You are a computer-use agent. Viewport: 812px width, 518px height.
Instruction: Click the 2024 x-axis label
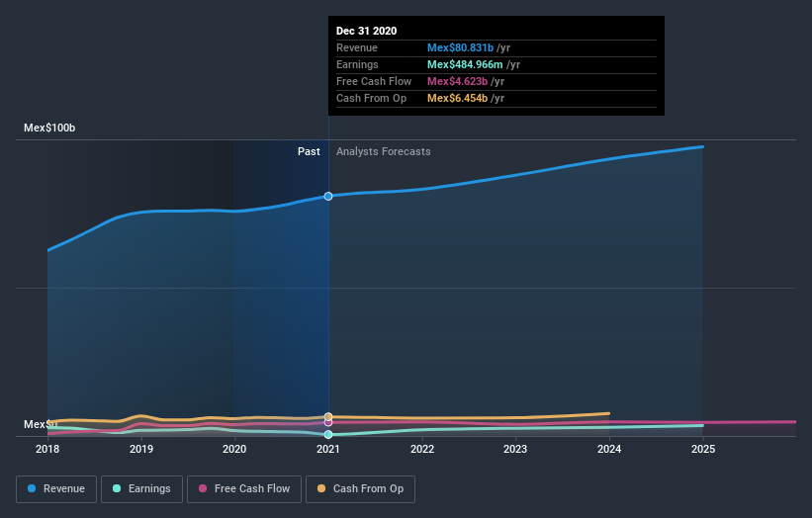(609, 449)
